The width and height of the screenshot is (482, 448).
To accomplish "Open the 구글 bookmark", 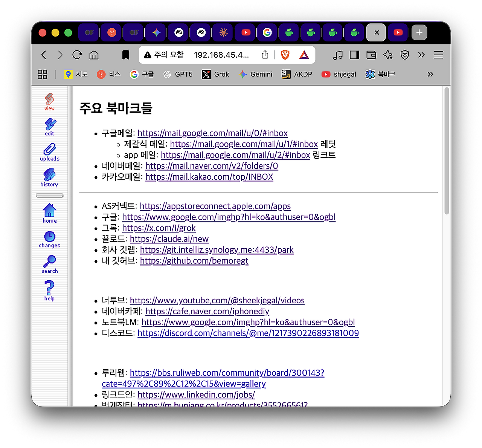I will 142,74.
